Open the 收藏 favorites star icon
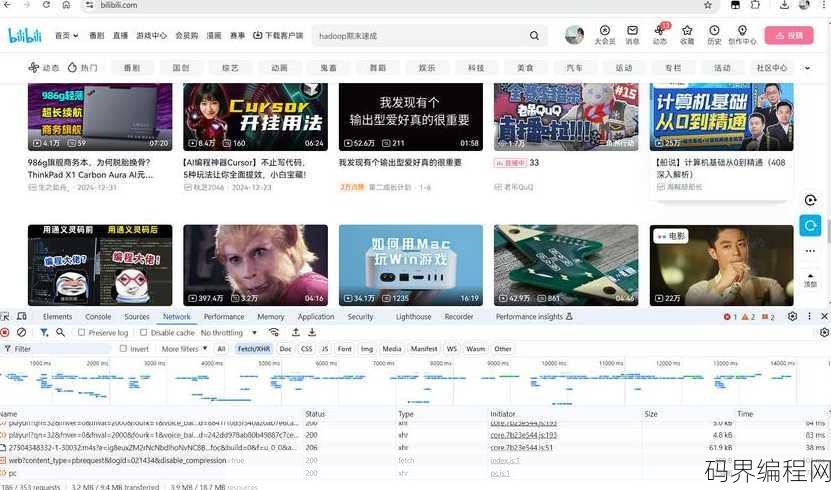831x490 pixels. pos(687,35)
